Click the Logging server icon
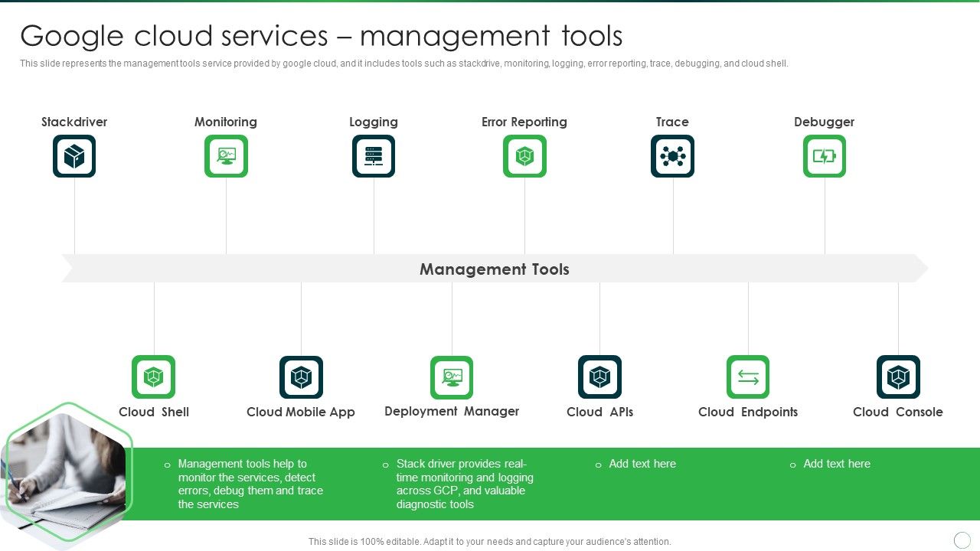Viewport: 980px width, 551px height. (374, 156)
